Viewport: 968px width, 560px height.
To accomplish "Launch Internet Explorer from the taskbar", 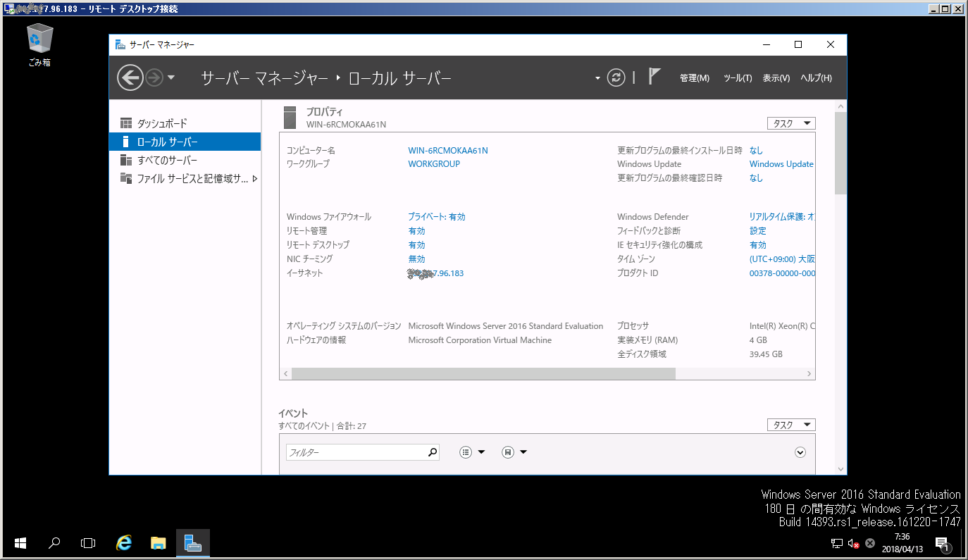I will [125, 543].
